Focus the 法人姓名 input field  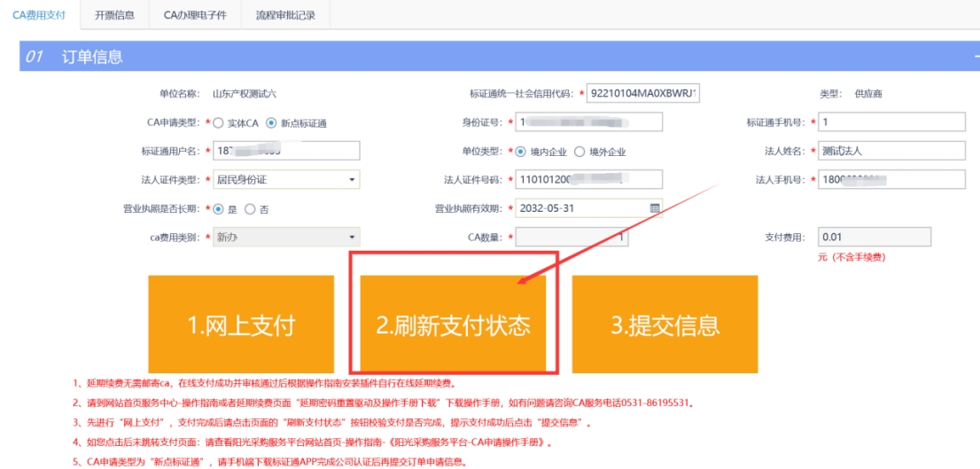point(891,151)
